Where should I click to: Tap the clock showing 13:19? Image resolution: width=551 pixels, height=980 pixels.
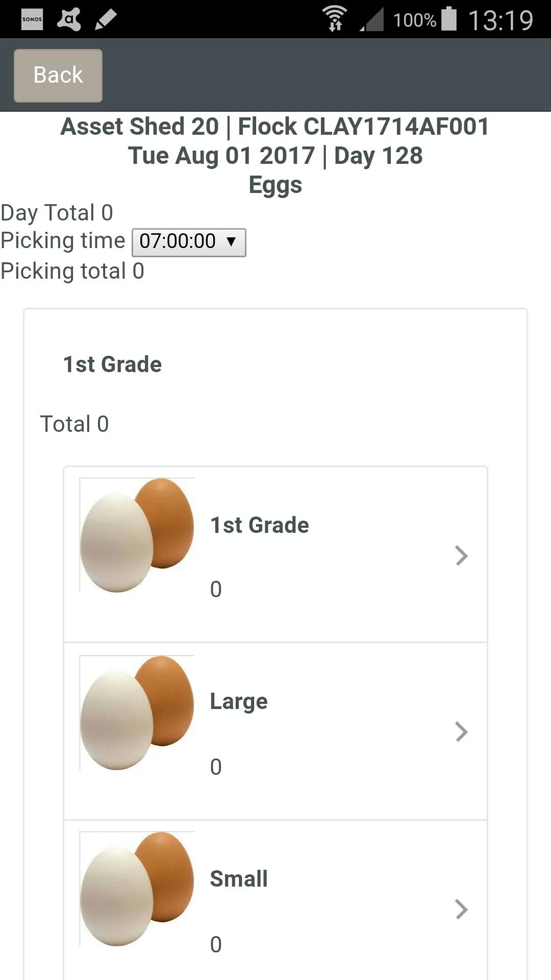pos(500,20)
